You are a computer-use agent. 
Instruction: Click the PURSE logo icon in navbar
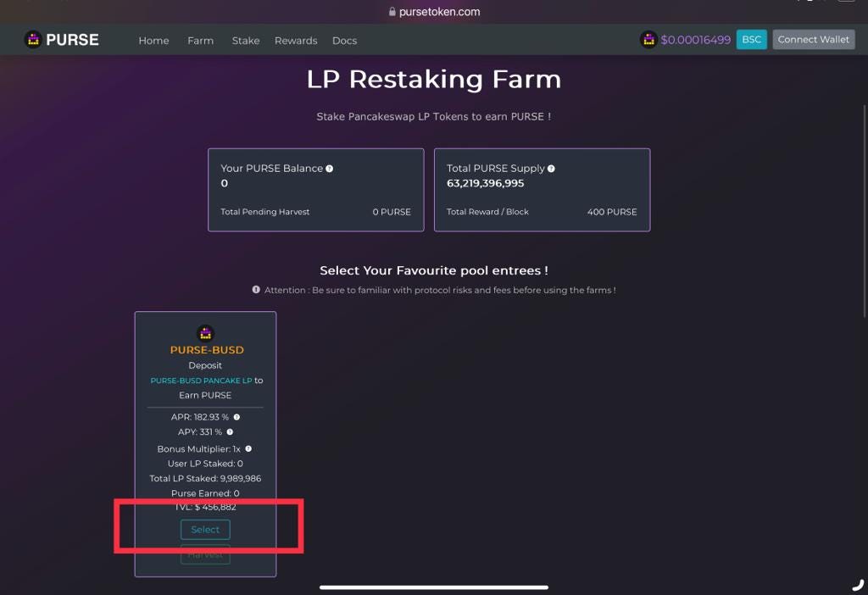(x=33, y=40)
